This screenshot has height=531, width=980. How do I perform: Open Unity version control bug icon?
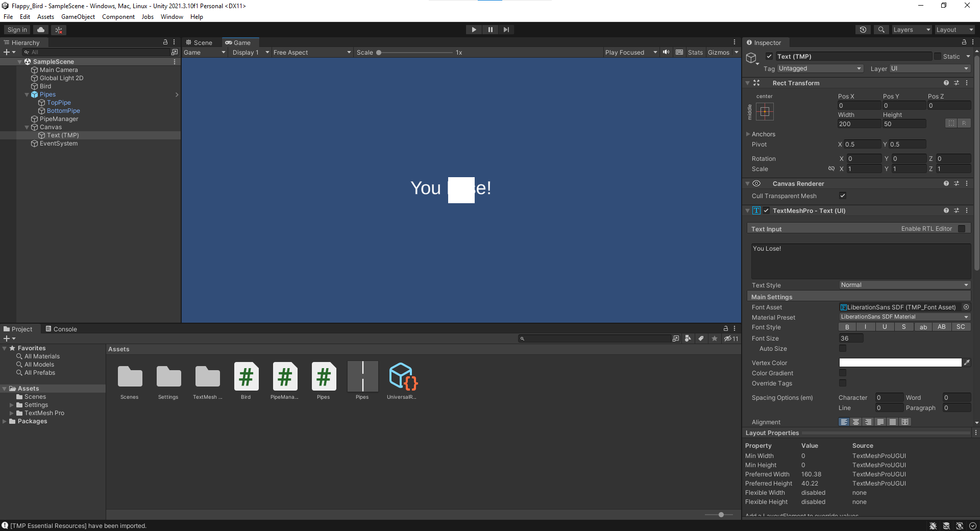(x=59, y=30)
